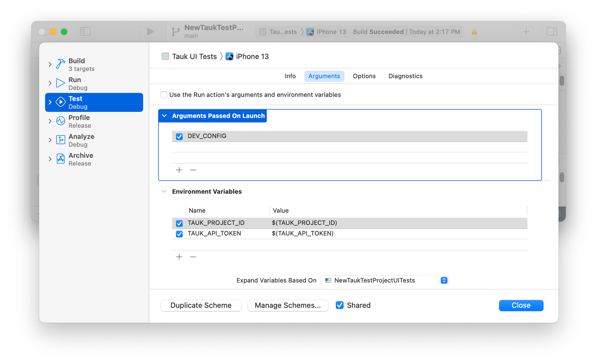Toggle TAUK_PROJECT_ID environment variable checkbox
Screen dimensions: 597x364
[179, 223]
